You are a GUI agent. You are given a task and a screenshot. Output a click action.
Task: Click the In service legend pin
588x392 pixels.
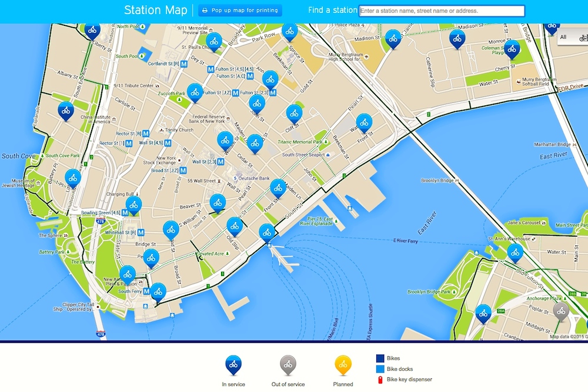pyautogui.click(x=233, y=364)
